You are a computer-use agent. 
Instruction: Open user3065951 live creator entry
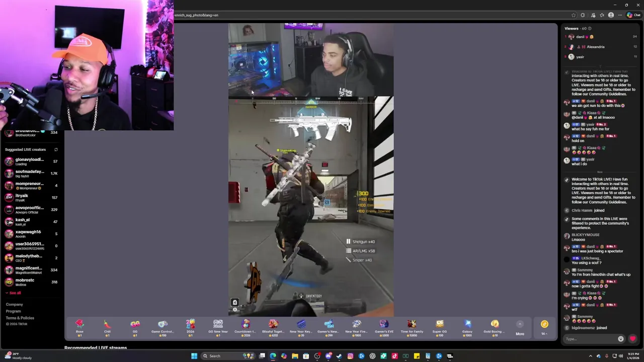pyautogui.click(x=31, y=246)
